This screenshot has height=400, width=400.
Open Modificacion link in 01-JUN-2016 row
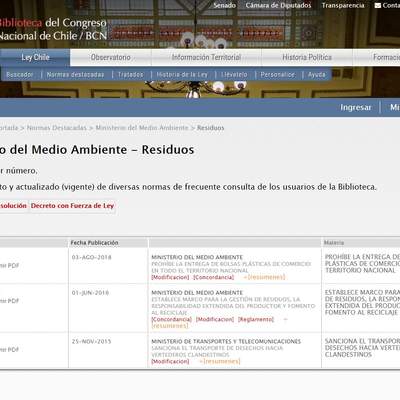tap(215, 319)
